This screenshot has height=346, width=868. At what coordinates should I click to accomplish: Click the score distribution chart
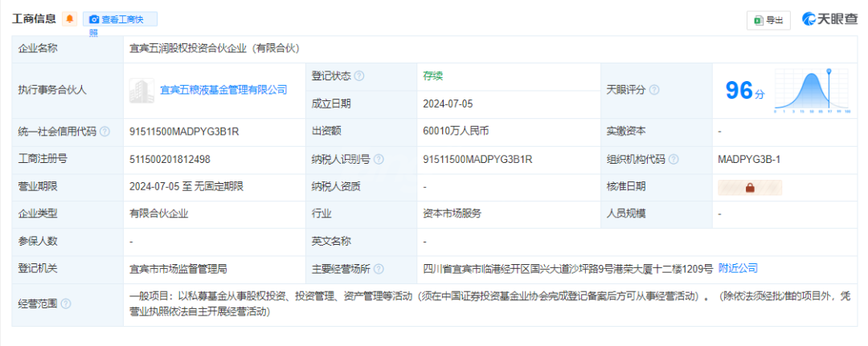coord(812,91)
